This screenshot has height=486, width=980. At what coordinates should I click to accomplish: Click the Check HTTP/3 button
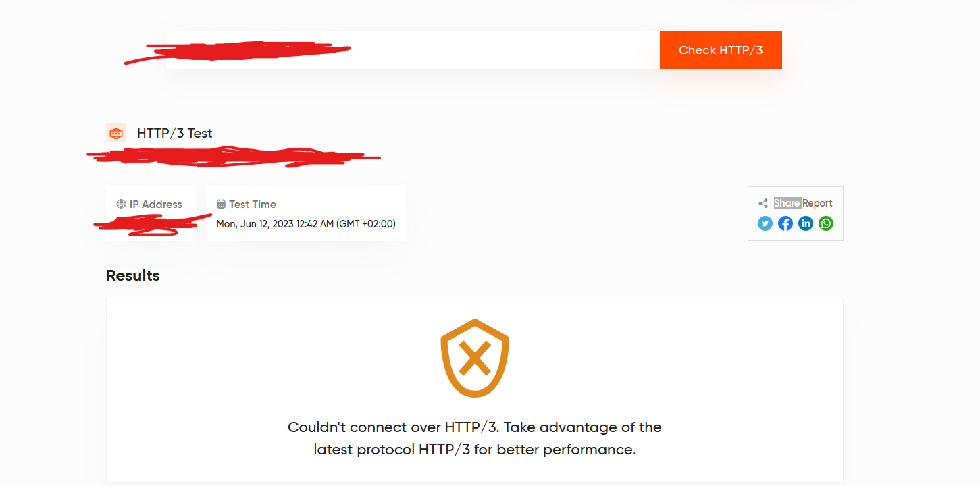pos(721,50)
